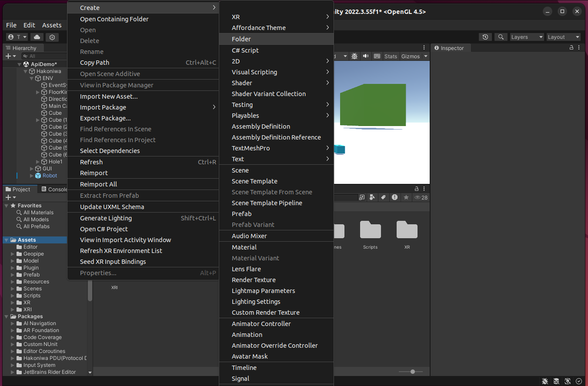Click the debugger bug icon in status bar

[545, 381]
